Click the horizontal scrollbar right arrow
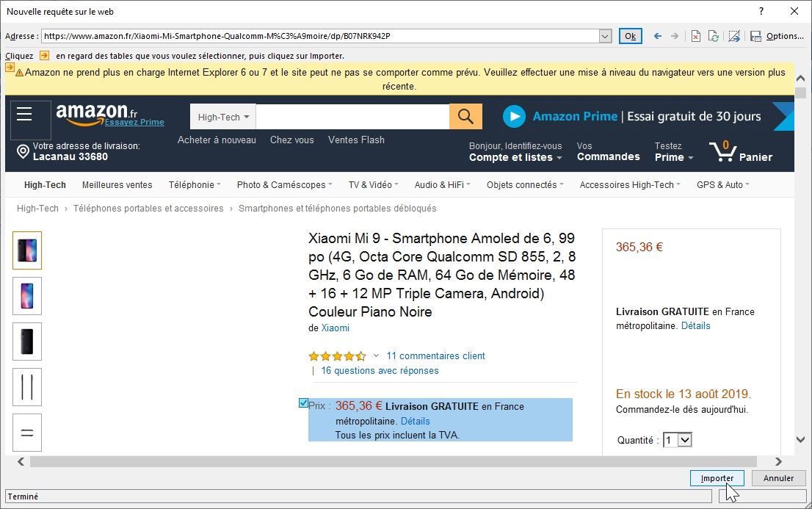Viewport: 812px width, 509px height. click(778, 461)
